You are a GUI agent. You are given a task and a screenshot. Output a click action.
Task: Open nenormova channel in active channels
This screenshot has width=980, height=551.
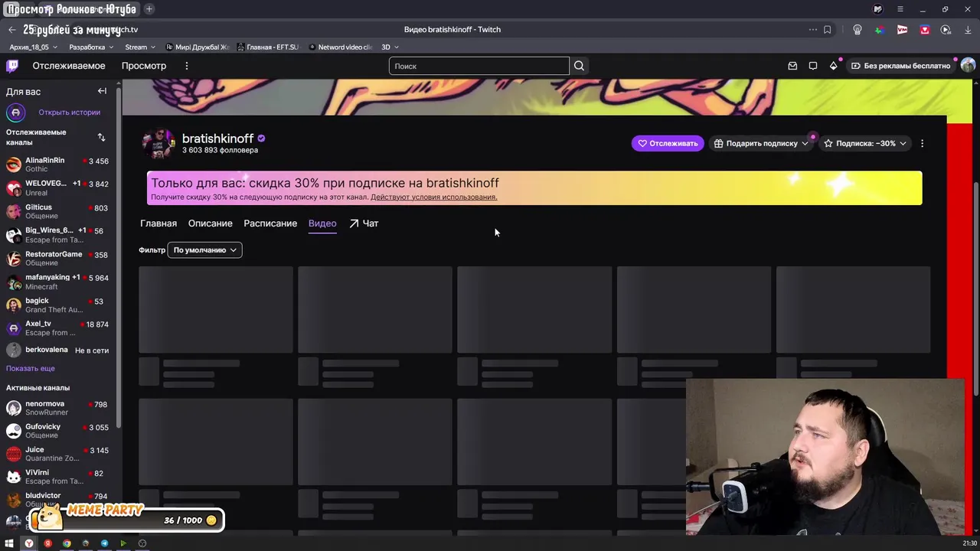tap(57, 408)
